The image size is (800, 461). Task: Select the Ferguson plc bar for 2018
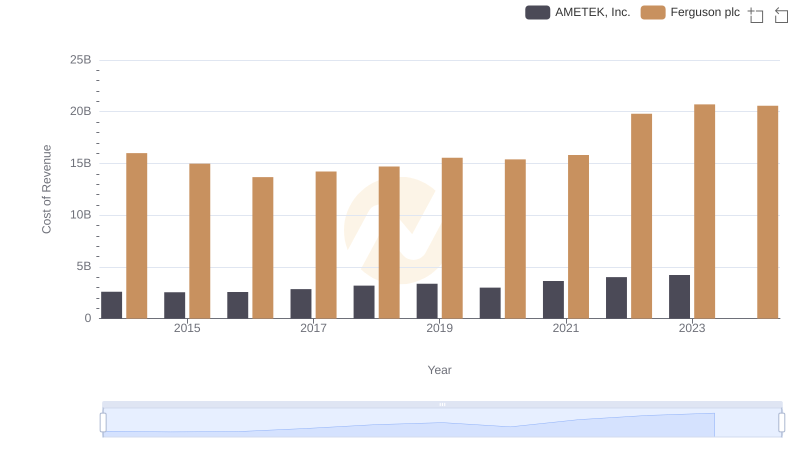point(389,243)
